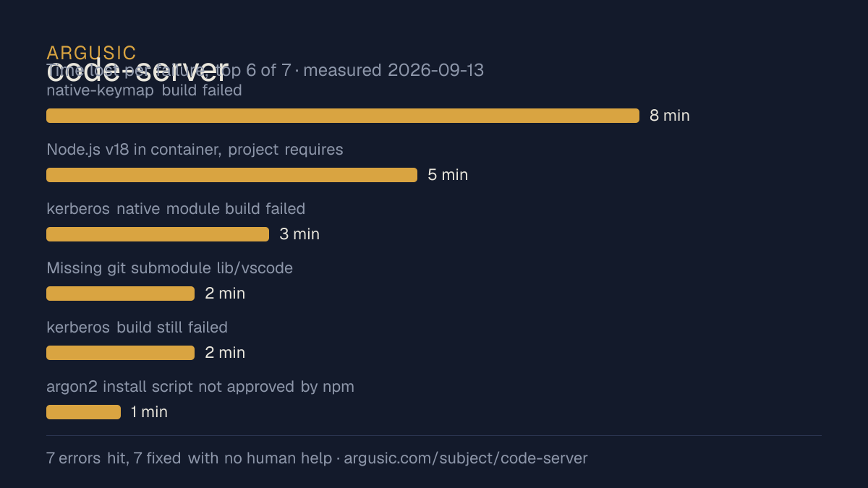
Task: Open the argusic.com/subject/code-server link
Action: pyautogui.click(x=466, y=458)
